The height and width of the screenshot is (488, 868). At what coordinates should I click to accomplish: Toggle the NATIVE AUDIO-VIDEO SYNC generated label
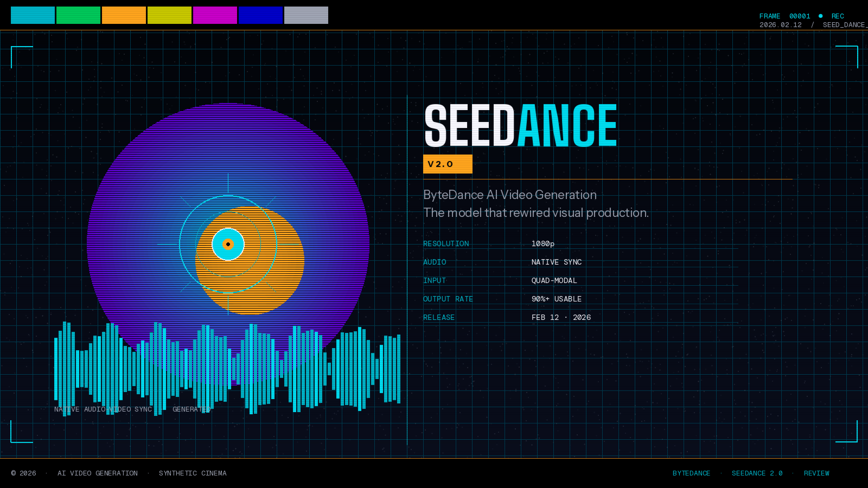click(132, 409)
